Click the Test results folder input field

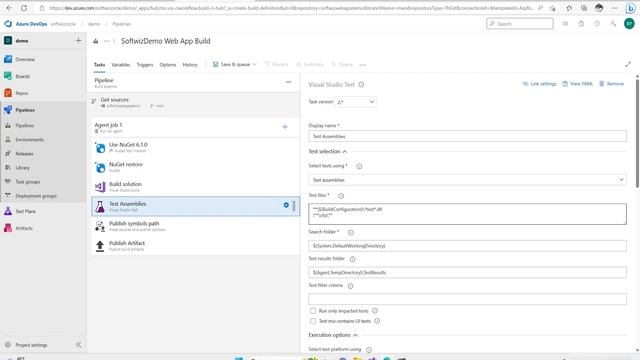(x=467, y=272)
